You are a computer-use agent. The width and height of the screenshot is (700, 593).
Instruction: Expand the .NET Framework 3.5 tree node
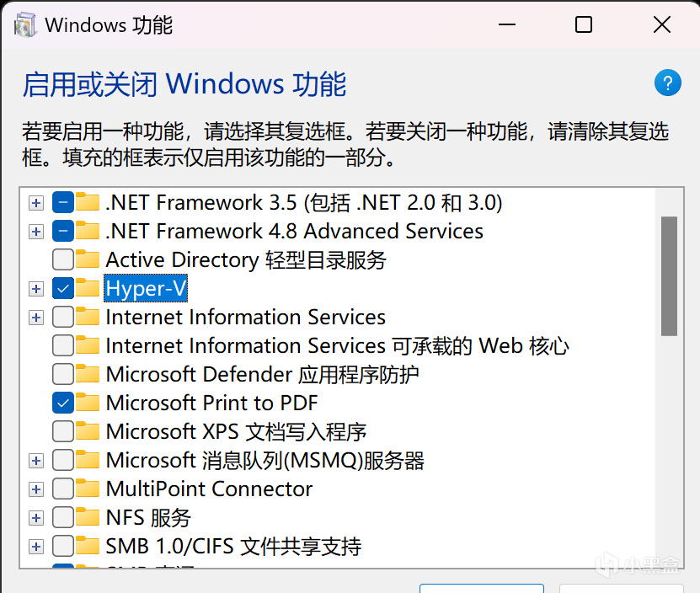coord(35,203)
